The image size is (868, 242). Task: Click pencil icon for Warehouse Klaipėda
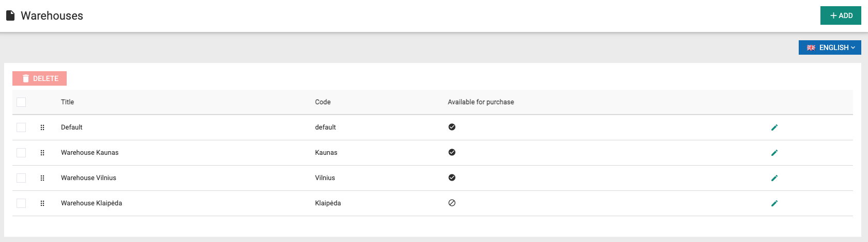point(774,203)
